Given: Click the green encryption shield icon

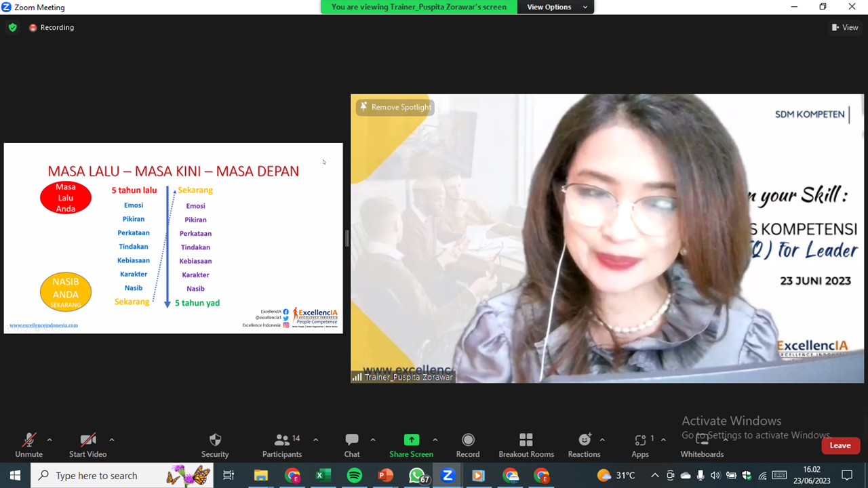Looking at the screenshot, I should [12, 28].
